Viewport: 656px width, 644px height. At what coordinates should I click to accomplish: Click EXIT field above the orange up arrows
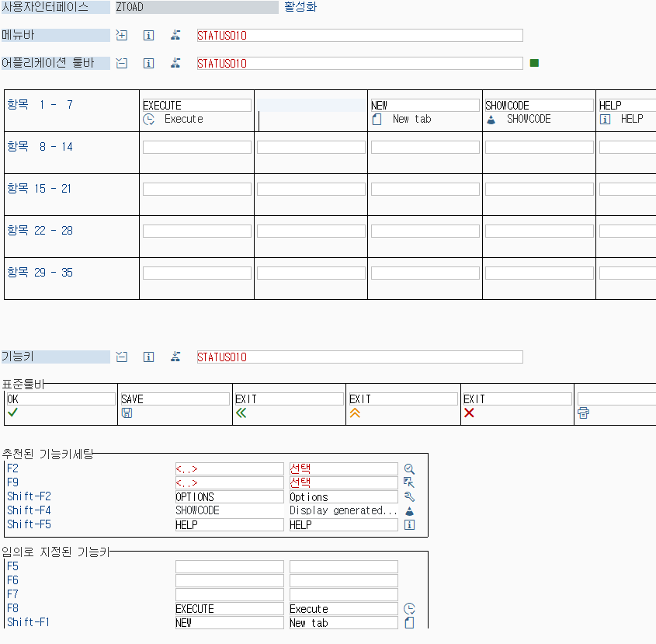pyautogui.click(x=404, y=399)
